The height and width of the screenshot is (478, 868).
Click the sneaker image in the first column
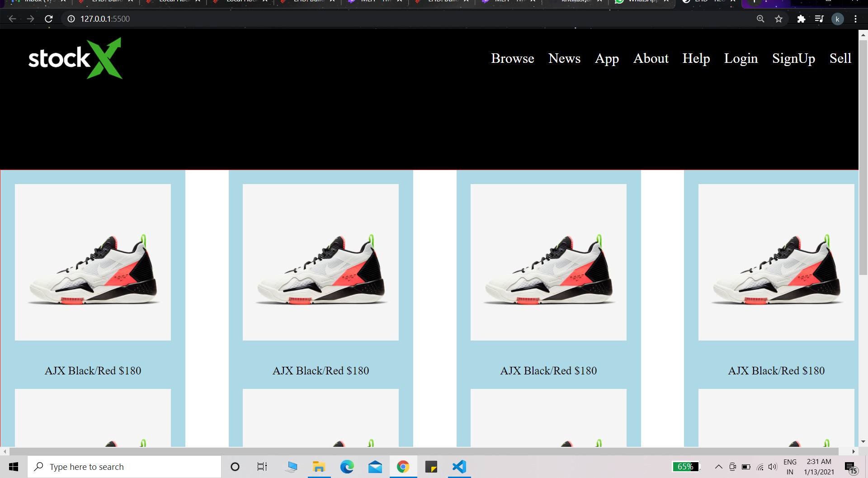[x=93, y=262]
